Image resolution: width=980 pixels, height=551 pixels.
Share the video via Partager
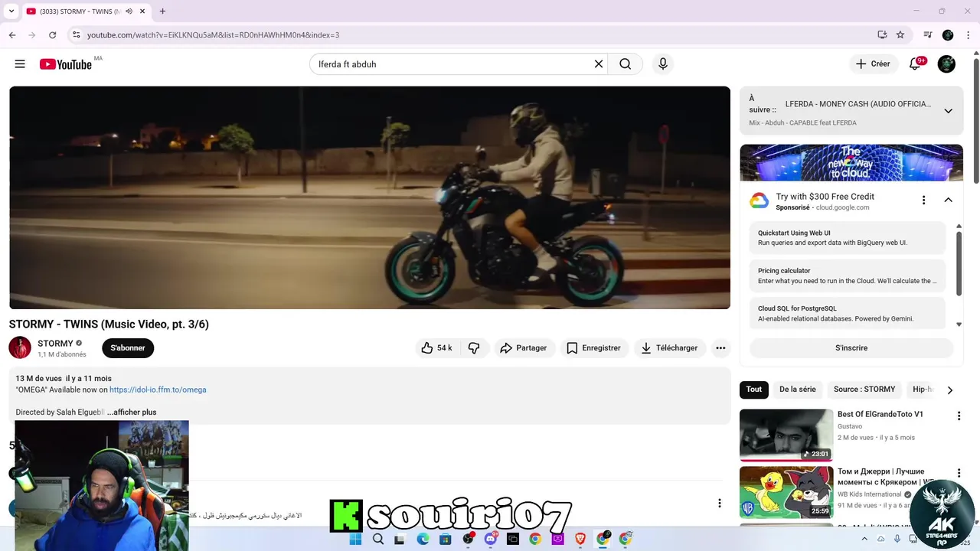pos(524,348)
